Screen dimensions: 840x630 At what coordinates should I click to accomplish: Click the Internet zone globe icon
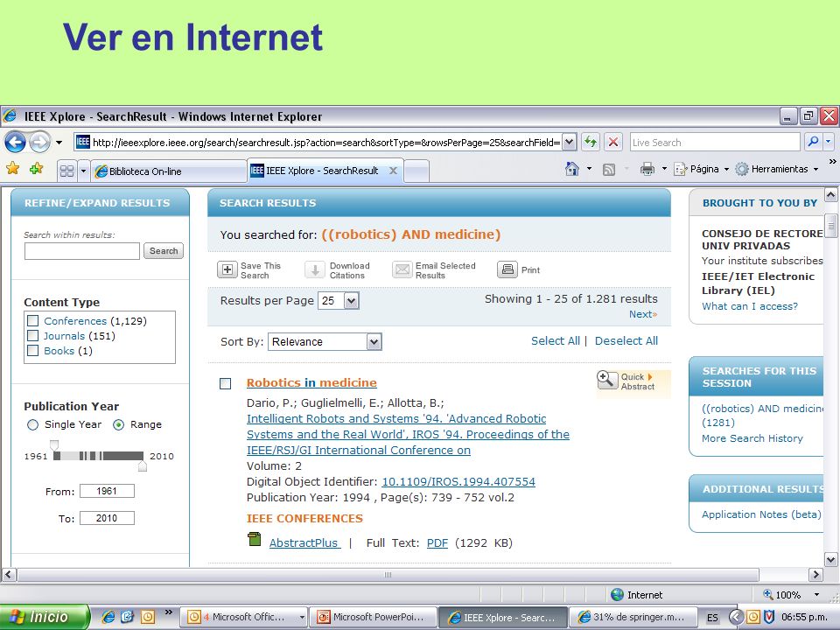pos(617,594)
